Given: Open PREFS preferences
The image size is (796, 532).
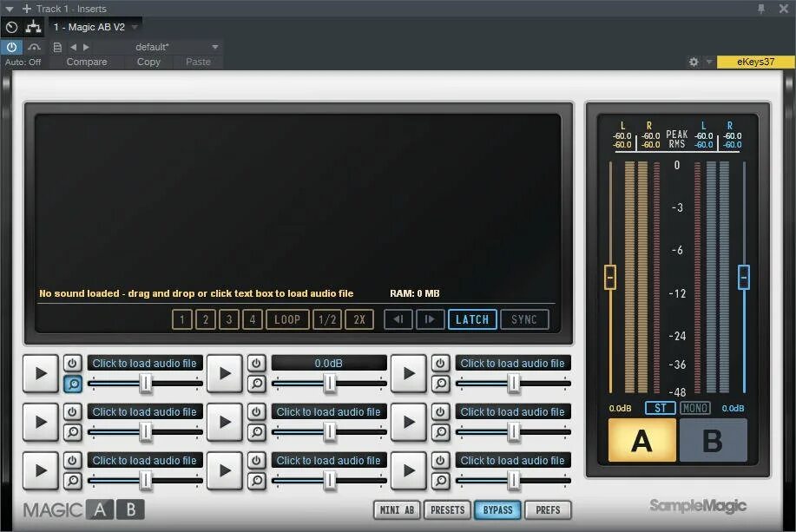Looking at the screenshot, I should (549, 509).
